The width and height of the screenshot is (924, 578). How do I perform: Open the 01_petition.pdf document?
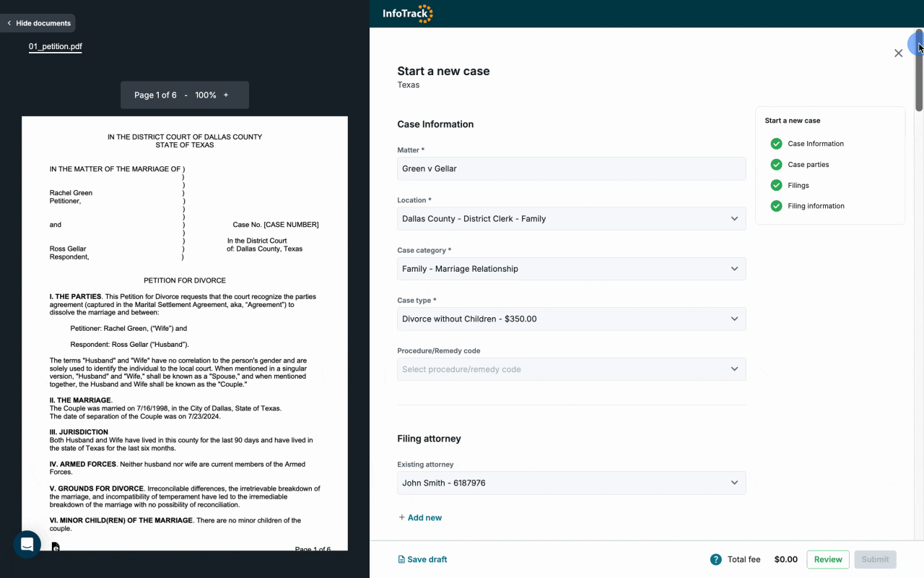coord(55,46)
